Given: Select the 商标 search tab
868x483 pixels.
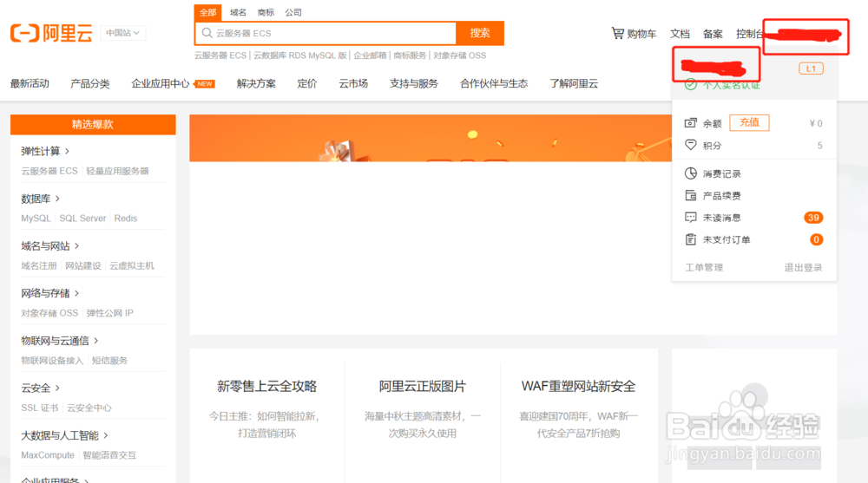Looking at the screenshot, I should tap(266, 12).
